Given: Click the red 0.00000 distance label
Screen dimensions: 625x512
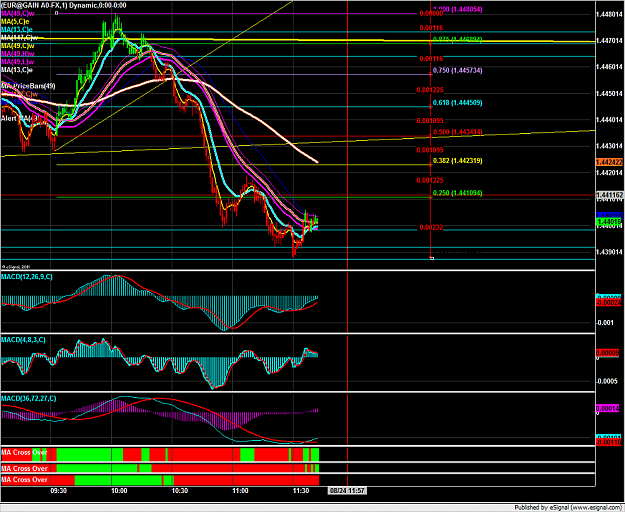Looking at the screenshot, I should [x=431, y=14].
